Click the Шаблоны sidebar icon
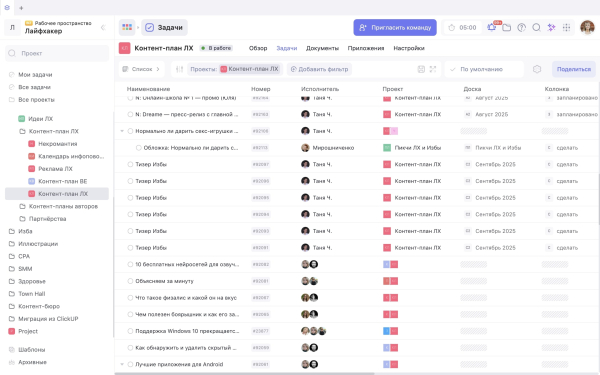The image size is (600, 375). tap(11, 350)
